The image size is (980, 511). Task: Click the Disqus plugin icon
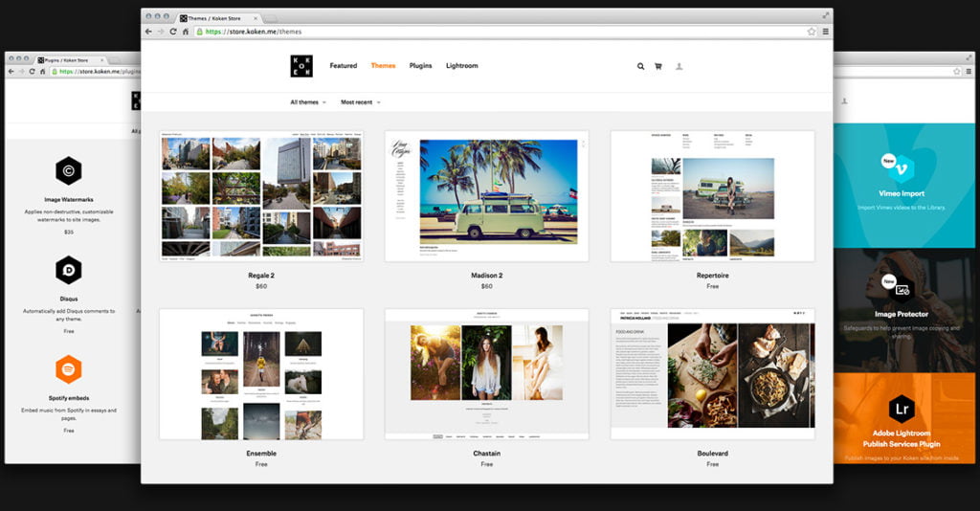tap(69, 270)
